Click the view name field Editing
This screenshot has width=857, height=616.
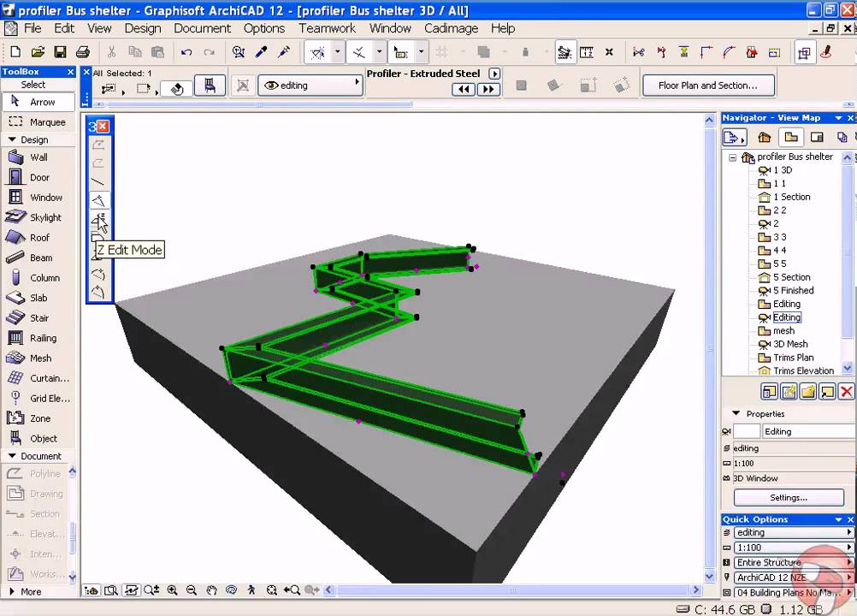[x=807, y=431]
